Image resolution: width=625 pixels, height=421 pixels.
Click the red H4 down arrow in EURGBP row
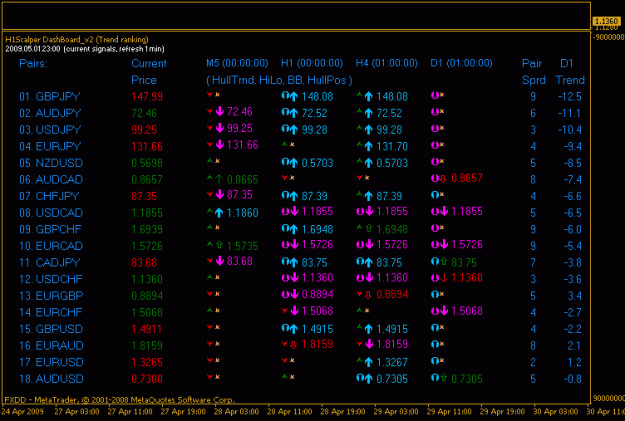tap(369, 295)
